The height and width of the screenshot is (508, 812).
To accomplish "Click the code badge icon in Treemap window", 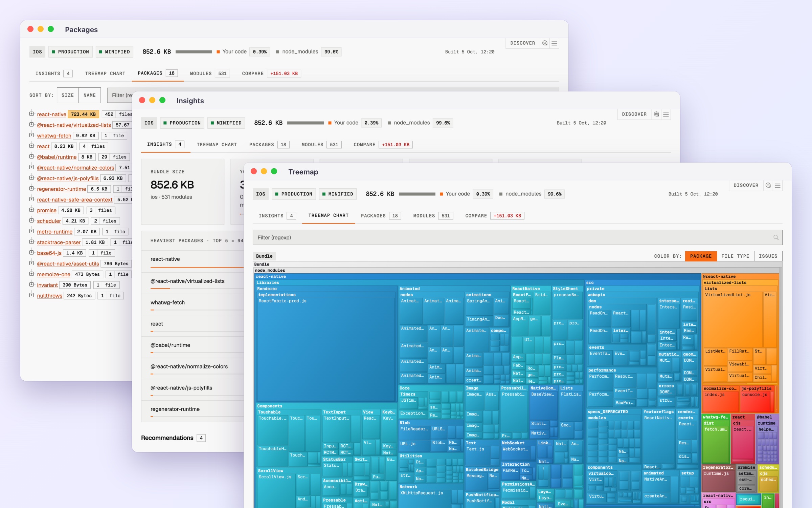I will pyautogui.click(x=768, y=185).
